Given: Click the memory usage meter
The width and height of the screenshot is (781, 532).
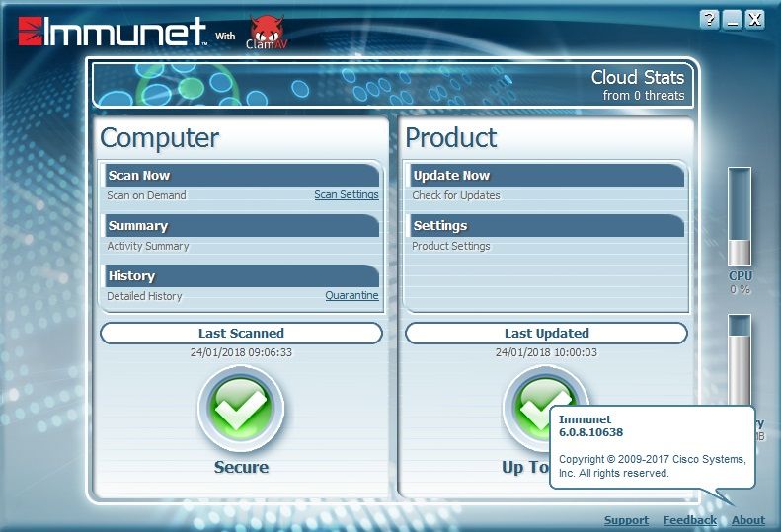Looking at the screenshot, I should tap(740, 358).
